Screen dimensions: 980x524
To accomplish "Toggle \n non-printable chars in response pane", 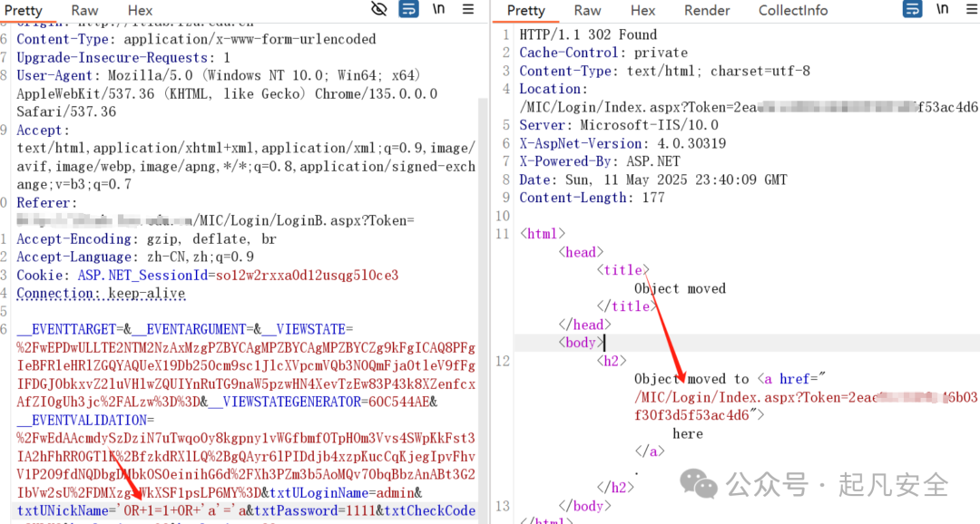I will click(x=943, y=9).
